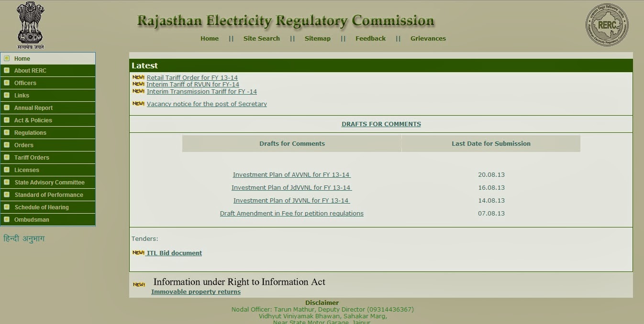The image size is (644, 324).
Task: Click the bullet icon beside Schedule of Hearing
Action: [7, 207]
